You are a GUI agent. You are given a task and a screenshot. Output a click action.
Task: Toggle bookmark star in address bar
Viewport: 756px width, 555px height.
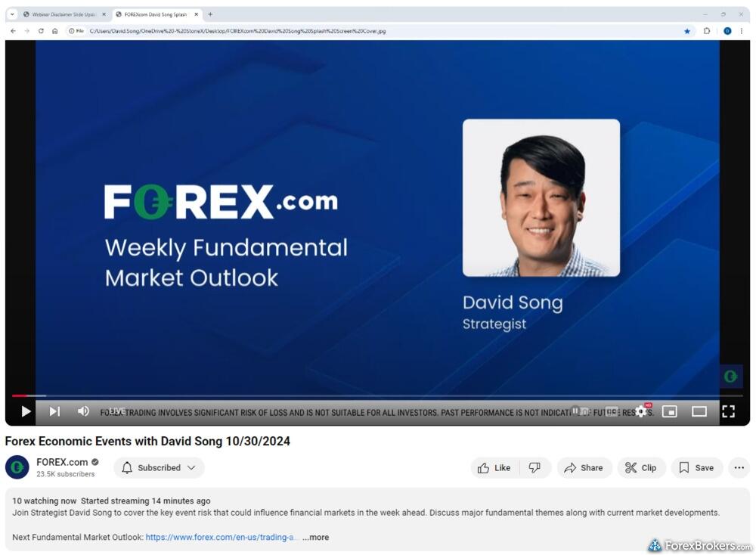click(x=687, y=31)
